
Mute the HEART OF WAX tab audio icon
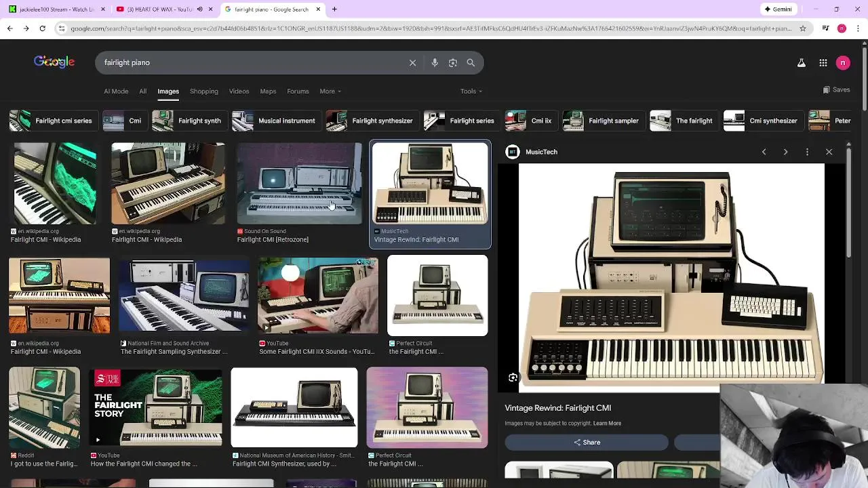tap(199, 9)
